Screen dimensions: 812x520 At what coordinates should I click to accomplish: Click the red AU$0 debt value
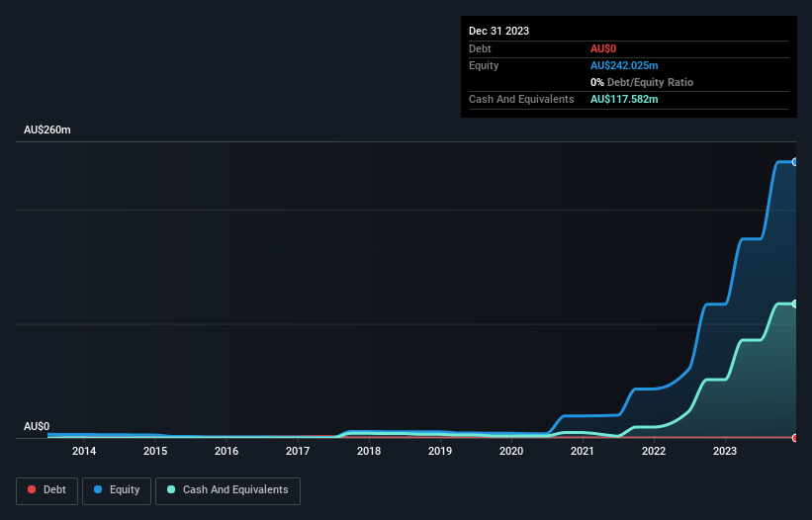[x=603, y=48]
